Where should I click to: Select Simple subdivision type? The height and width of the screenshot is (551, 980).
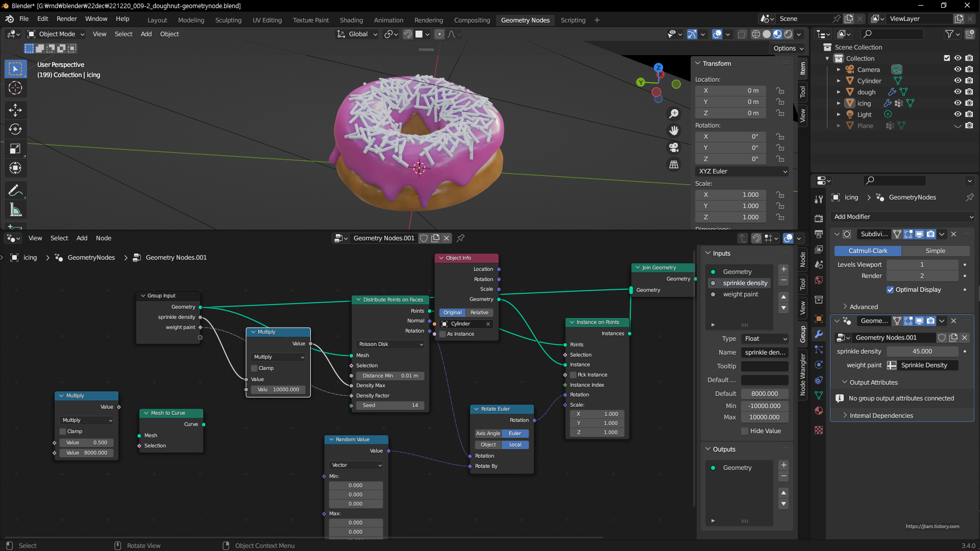pyautogui.click(x=936, y=251)
